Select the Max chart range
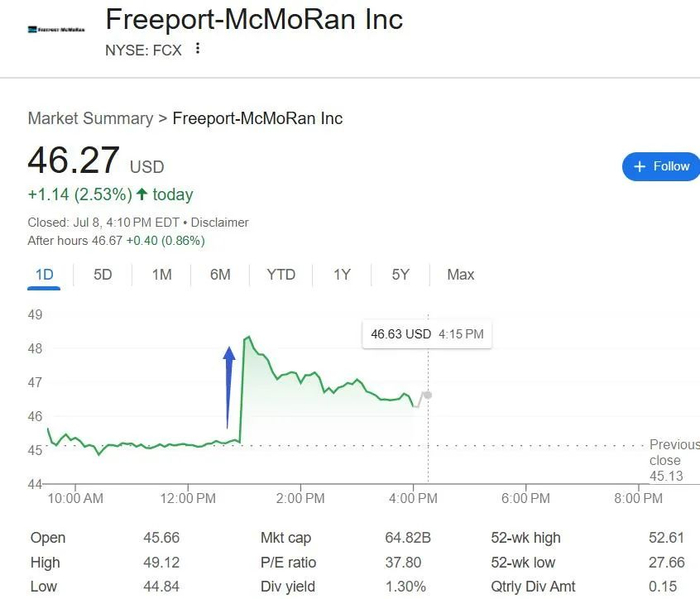This screenshot has height=599, width=700. click(460, 274)
